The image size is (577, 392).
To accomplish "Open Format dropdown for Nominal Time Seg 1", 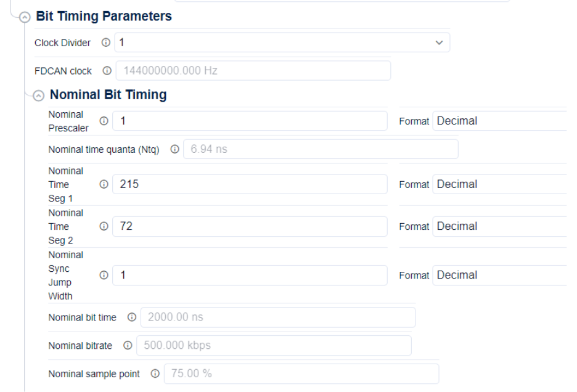I will coord(501,184).
